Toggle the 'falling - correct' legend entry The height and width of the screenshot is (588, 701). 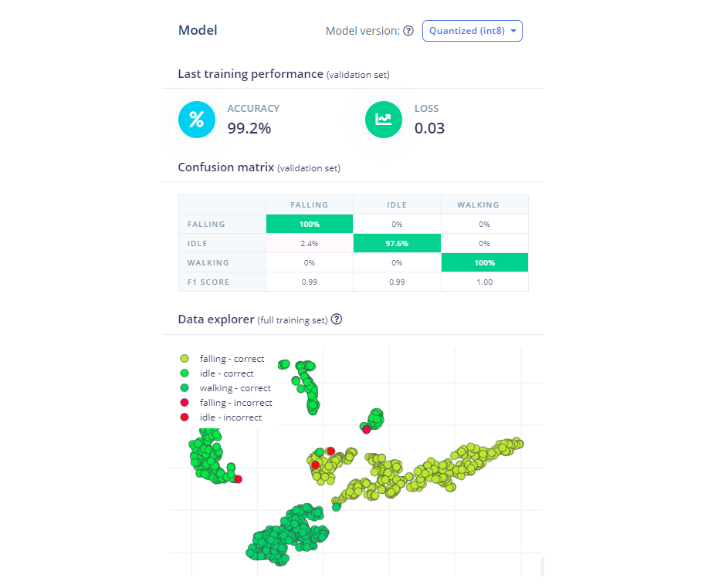(x=232, y=359)
